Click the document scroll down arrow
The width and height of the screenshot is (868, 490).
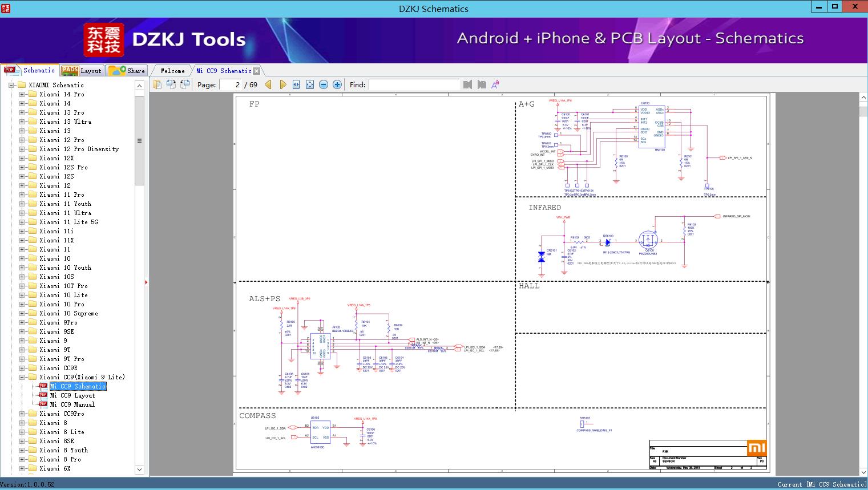coord(863,472)
